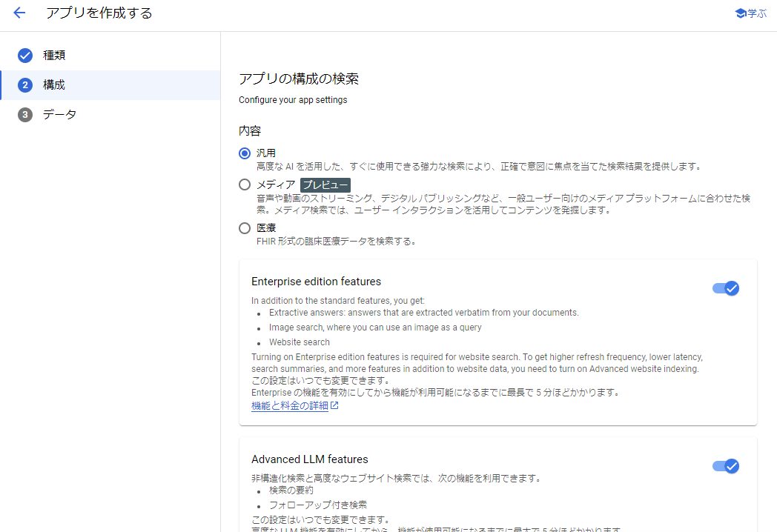Click the back arrow to exit app creation
This screenshot has width=777, height=532.
click(19, 13)
